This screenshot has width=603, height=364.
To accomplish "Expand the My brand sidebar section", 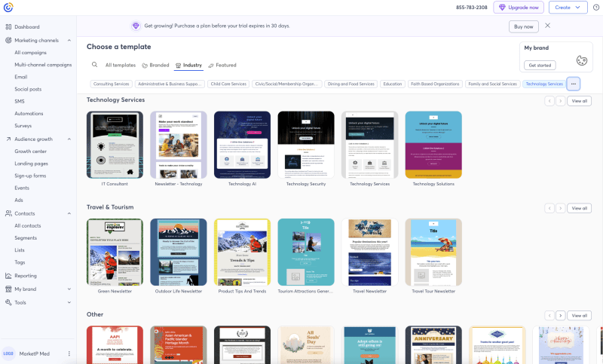I will 69,289.
